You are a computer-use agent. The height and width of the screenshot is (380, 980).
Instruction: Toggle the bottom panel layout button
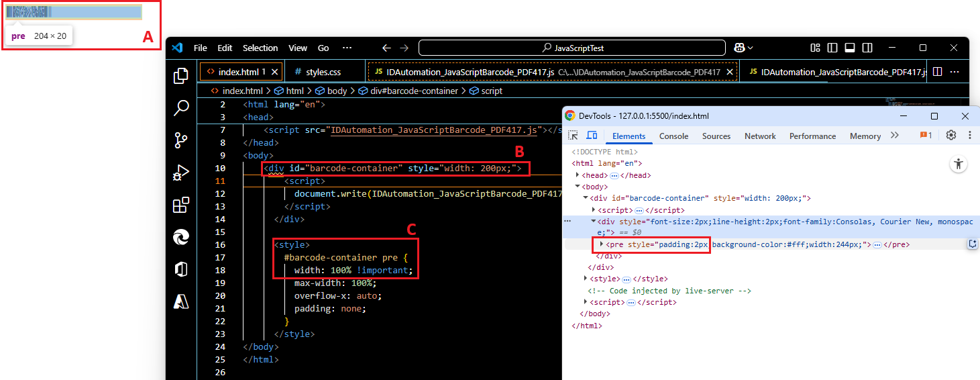tap(850, 48)
